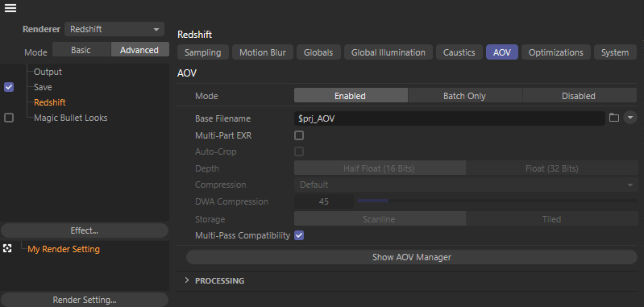Click the Base Filename input field
This screenshot has width=644, height=307.
(449, 118)
